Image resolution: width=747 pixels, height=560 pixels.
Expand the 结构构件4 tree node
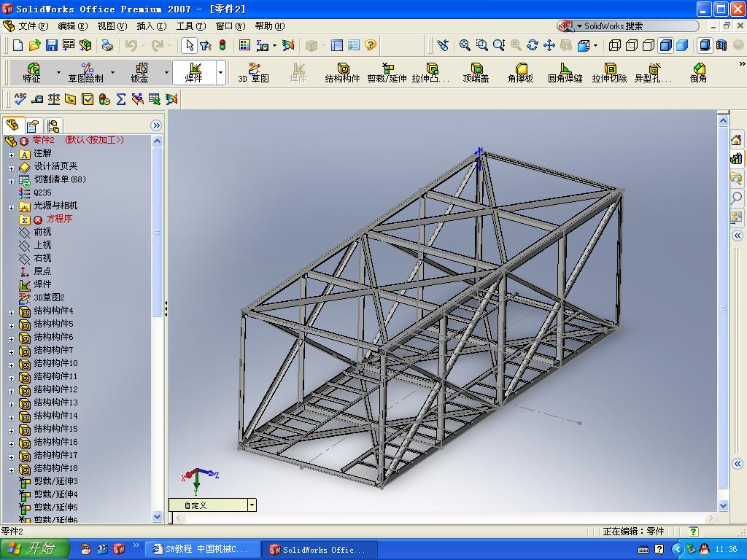pyautogui.click(x=12, y=313)
